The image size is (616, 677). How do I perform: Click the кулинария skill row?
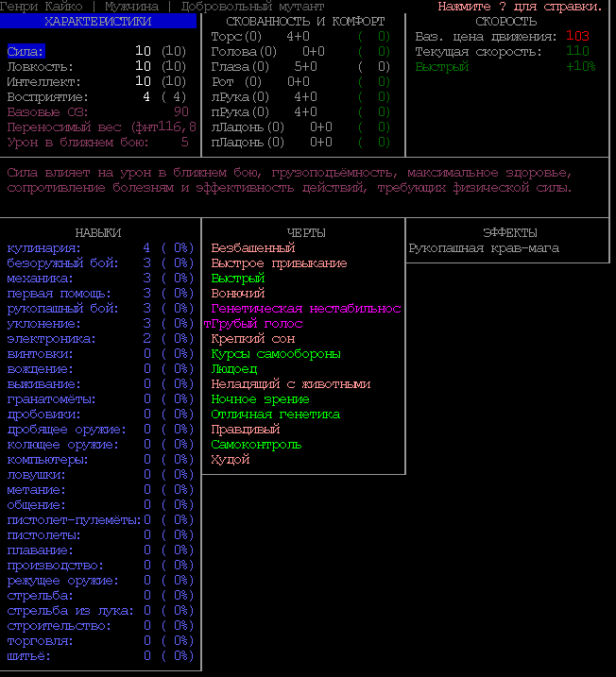point(100,247)
